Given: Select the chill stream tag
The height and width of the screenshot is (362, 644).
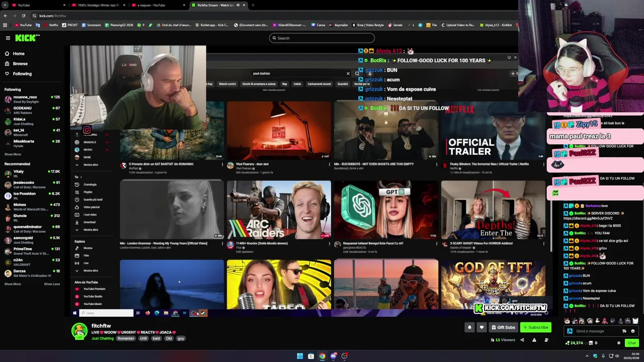Looking at the screenshot, I should [143, 338].
